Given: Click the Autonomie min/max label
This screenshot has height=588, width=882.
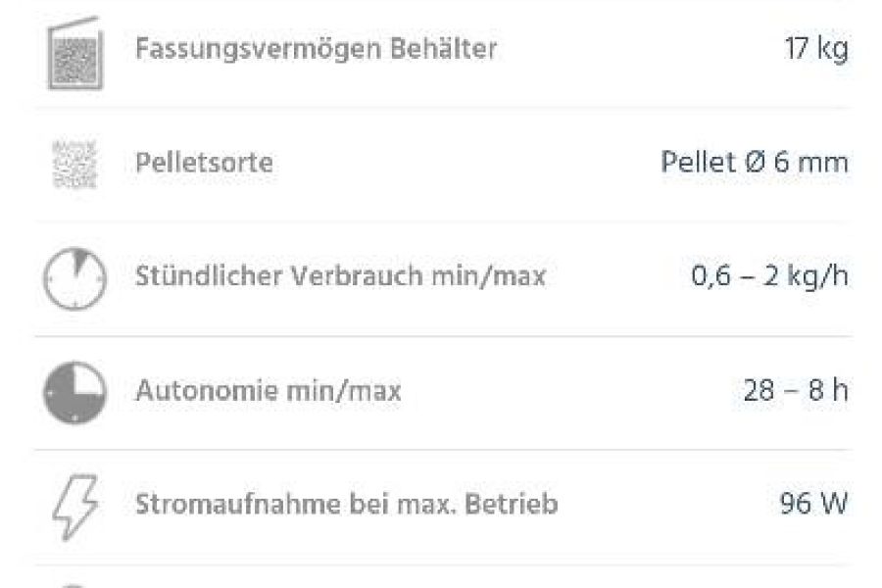Looking at the screenshot, I should 268,391.
